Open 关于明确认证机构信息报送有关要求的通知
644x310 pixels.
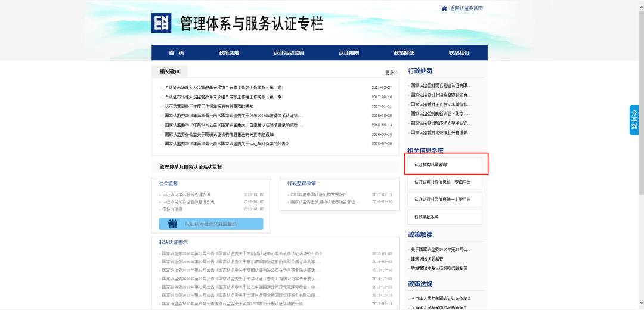pyautogui.click(x=219, y=134)
